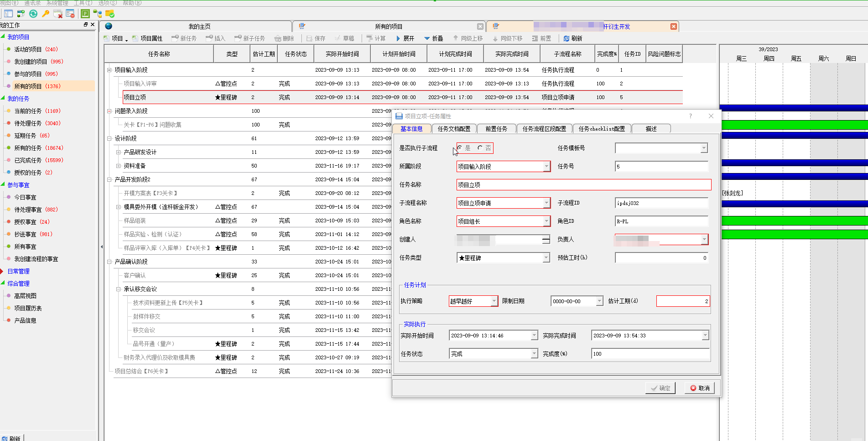Open the 系统管理 menu
The height and width of the screenshot is (441, 868).
tap(57, 3)
